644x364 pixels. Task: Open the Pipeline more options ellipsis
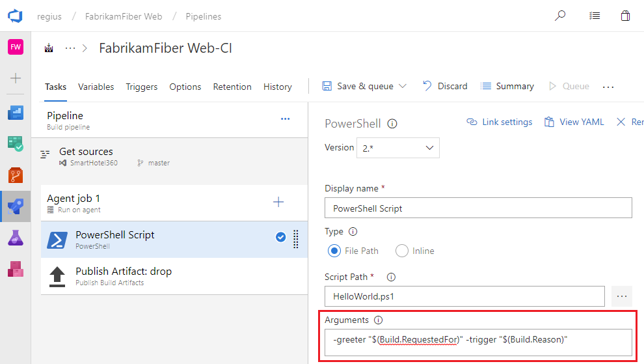(285, 119)
